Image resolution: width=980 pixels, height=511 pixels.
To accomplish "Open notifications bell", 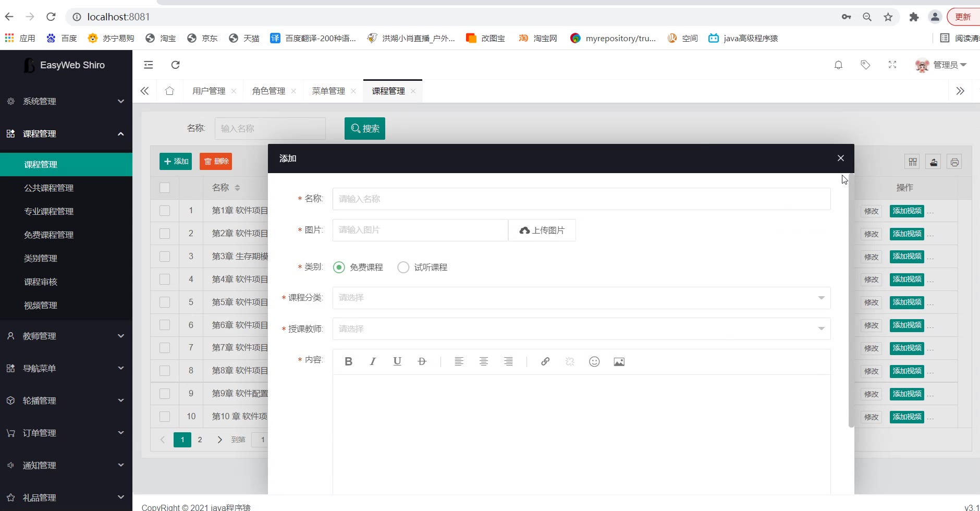I will tap(838, 65).
